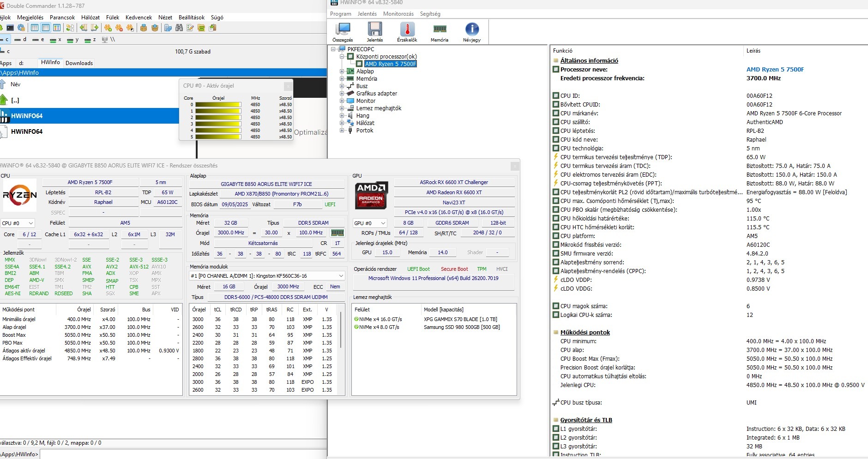Viewport: 868px width, 459px height.
Task: Click the Általános információ heading link
Action: [x=589, y=60]
